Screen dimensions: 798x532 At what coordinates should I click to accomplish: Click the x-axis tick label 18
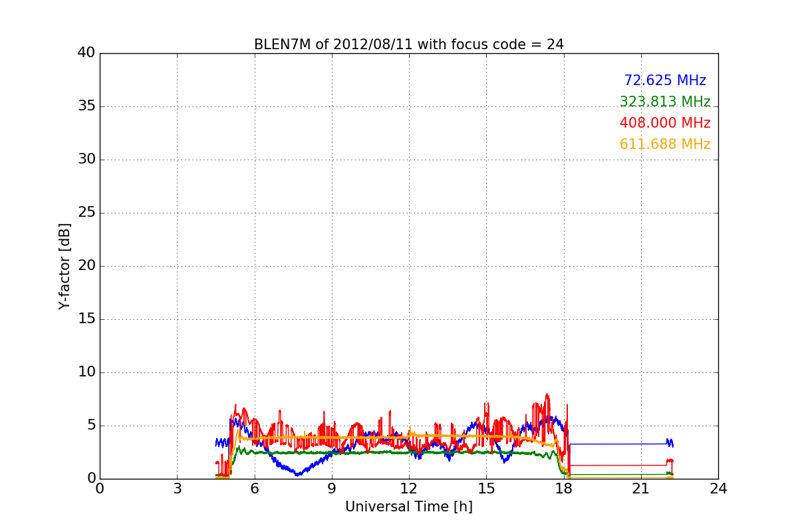coord(564,489)
